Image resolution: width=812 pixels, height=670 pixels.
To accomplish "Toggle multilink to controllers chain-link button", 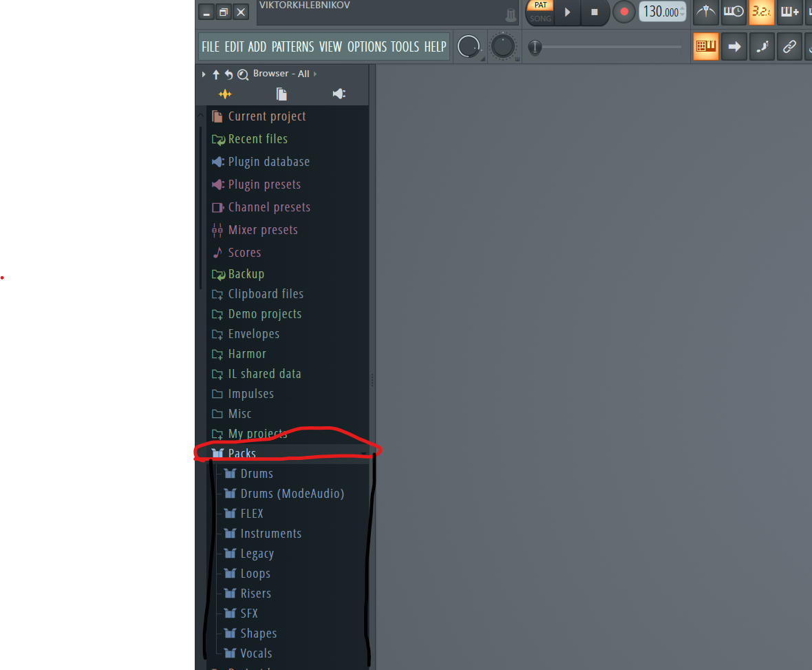I will click(789, 47).
